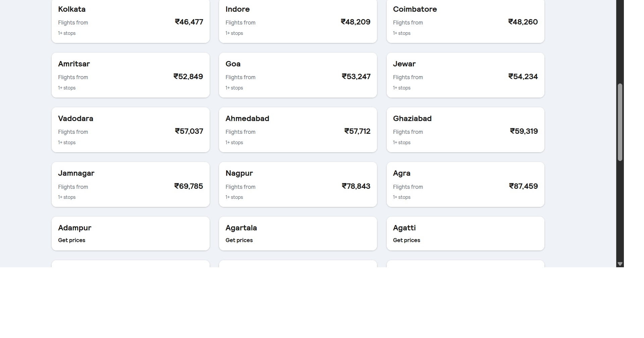Click the ₹69,785 Jamnagar price
The image size is (644, 338).
[189, 186]
